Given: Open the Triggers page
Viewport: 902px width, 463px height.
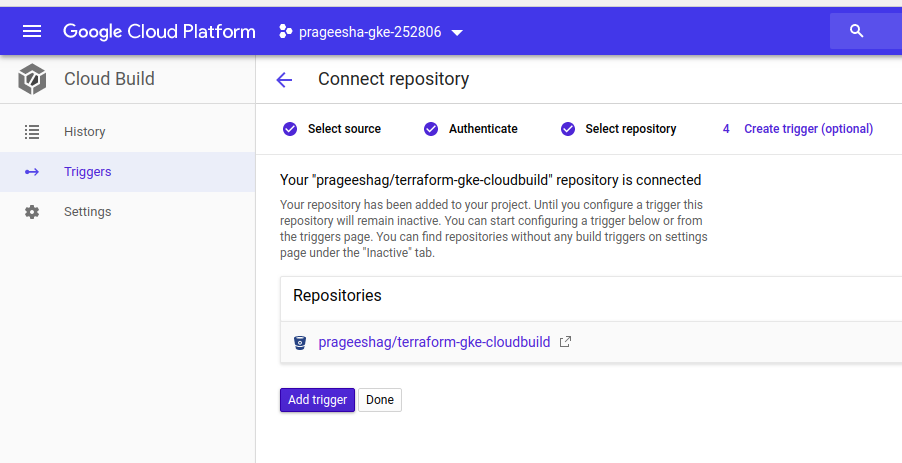Looking at the screenshot, I should [x=128, y=172].
